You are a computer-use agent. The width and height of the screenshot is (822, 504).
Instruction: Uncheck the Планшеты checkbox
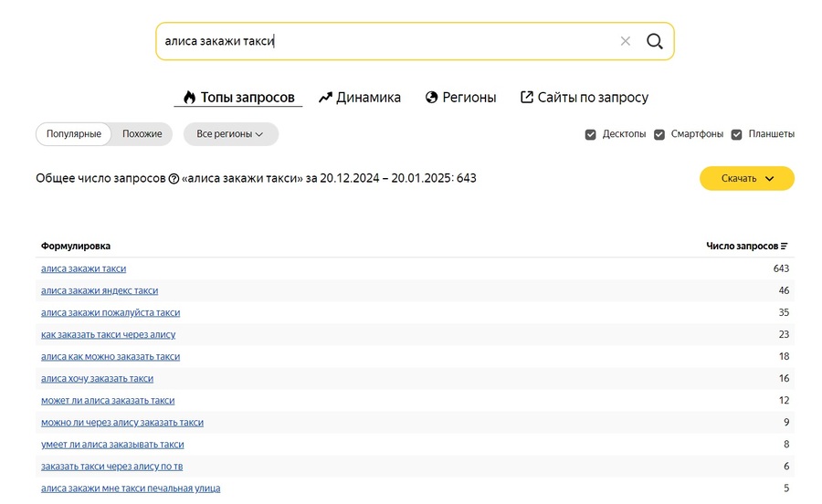click(736, 134)
